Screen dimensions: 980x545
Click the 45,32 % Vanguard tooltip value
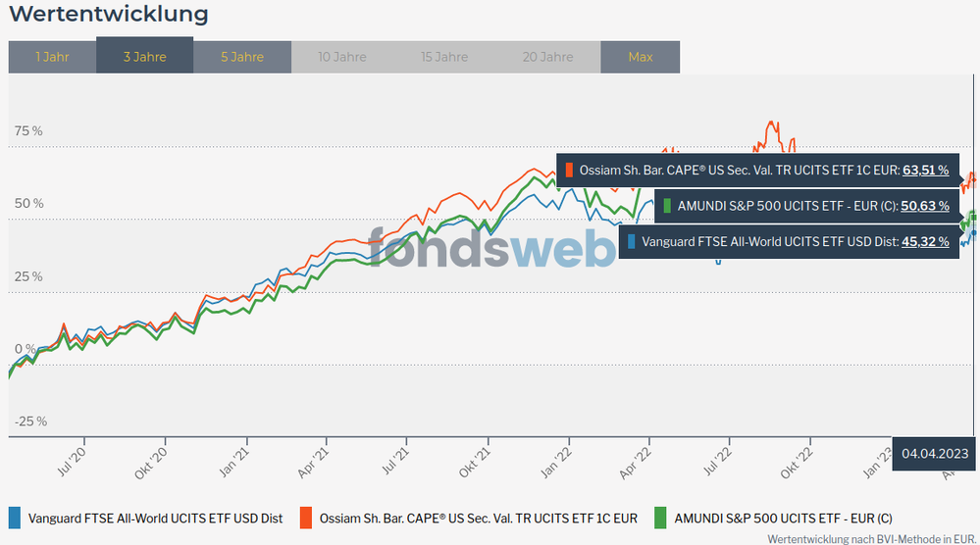tap(925, 241)
